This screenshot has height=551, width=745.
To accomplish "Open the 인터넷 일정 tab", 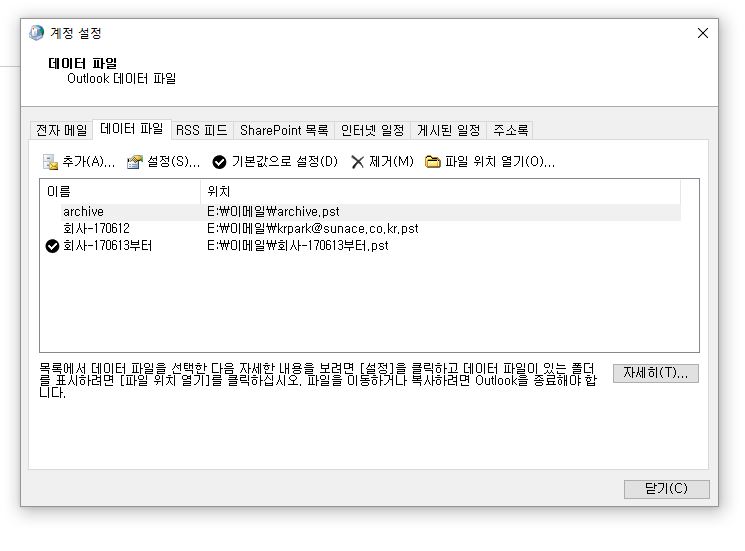I will pyautogui.click(x=372, y=130).
